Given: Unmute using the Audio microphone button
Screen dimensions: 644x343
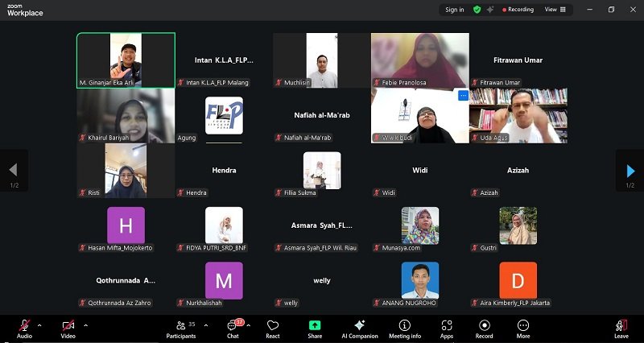Looking at the screenshot, I should tap(24, 329).
